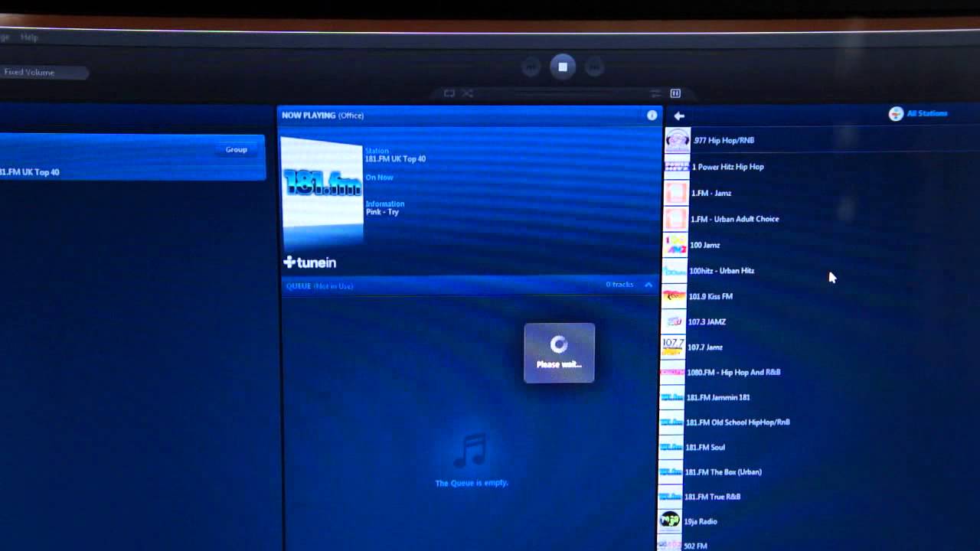Click the 101.9 Kiss FM station logo
The width and height of the screenshot is (980, 551).
674,296
